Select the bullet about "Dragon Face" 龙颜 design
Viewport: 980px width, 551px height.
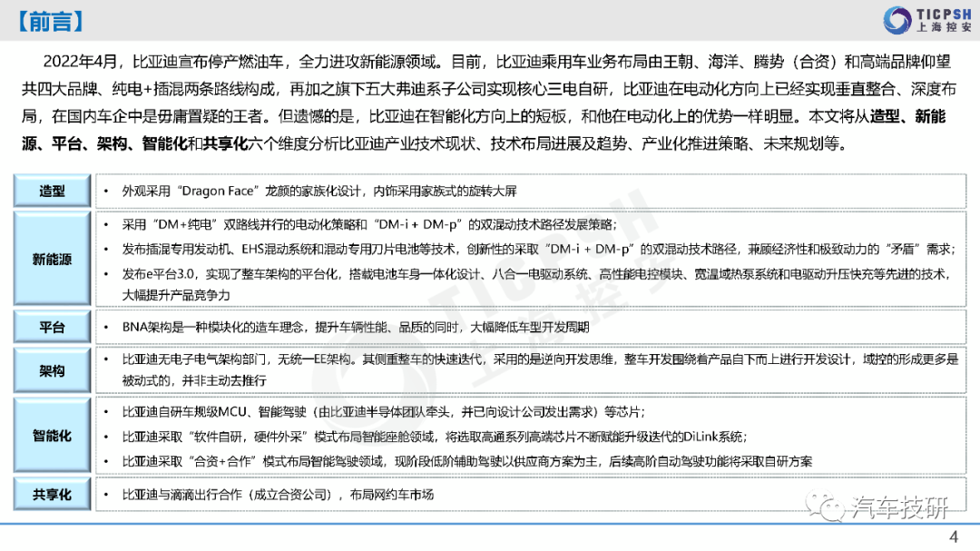point(319,191)
